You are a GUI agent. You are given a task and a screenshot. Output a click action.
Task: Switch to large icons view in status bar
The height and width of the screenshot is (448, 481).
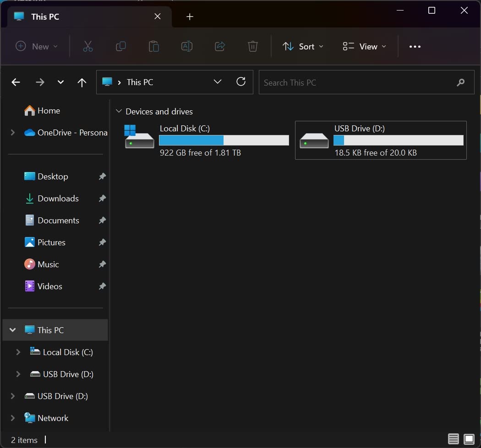(x=469, y=439)
